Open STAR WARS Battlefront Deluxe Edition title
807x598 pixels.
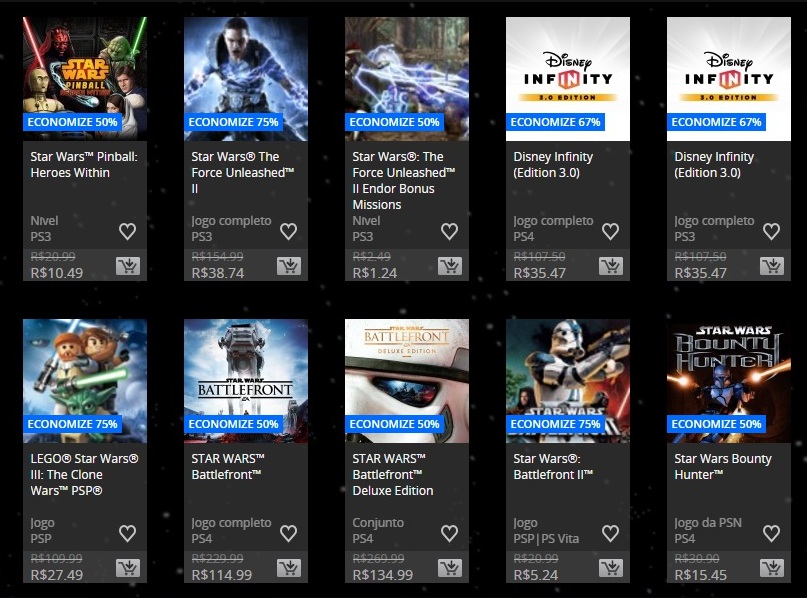click(x=393, y=474)
